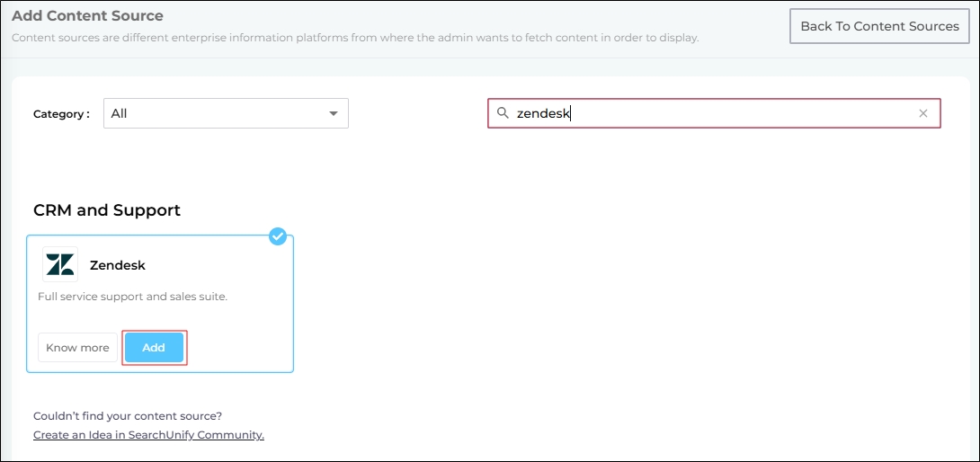Click the Add Content Source page title

point(87,15)
